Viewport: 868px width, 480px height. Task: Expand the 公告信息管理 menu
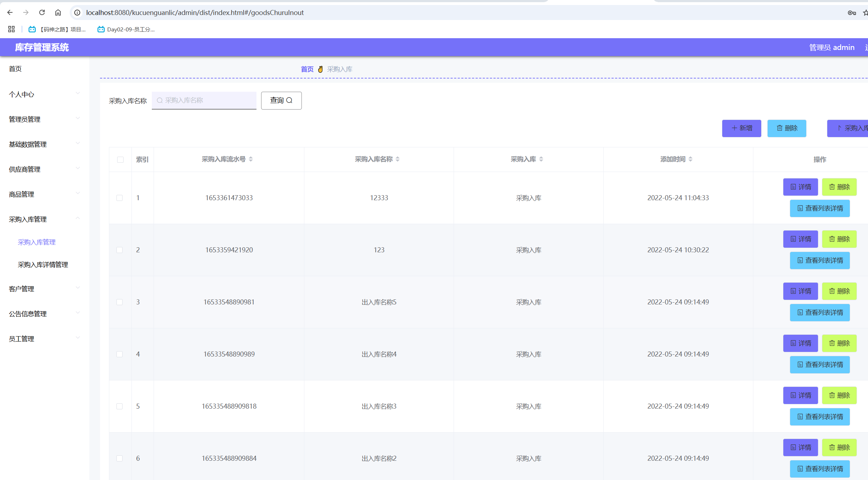pos(45,314)
